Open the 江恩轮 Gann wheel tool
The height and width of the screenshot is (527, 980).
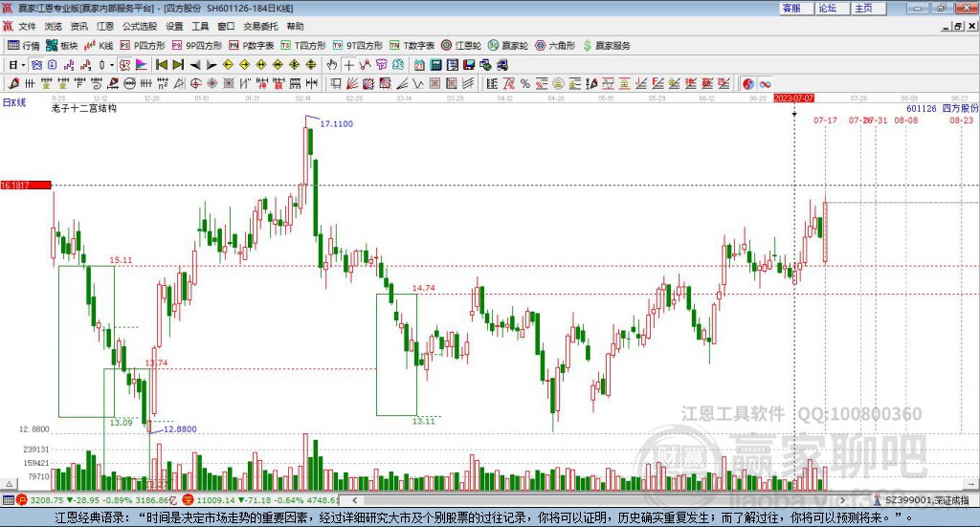tap(461, 45)
